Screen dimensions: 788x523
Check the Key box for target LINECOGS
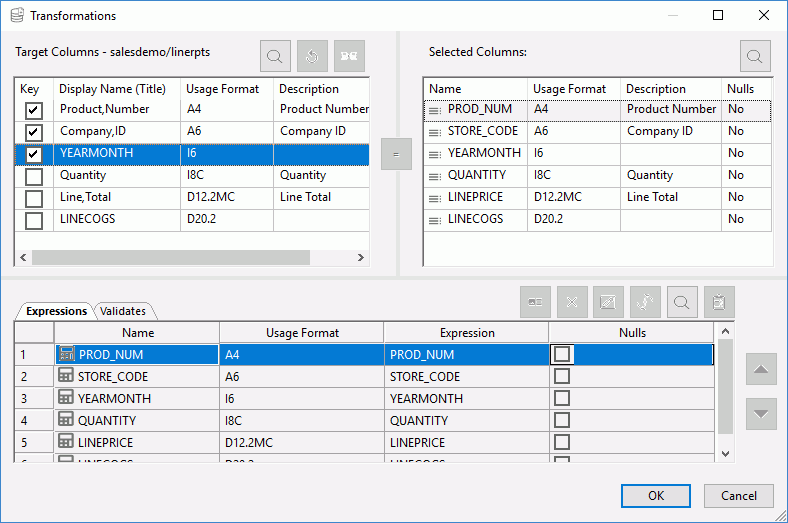point(34,220)
